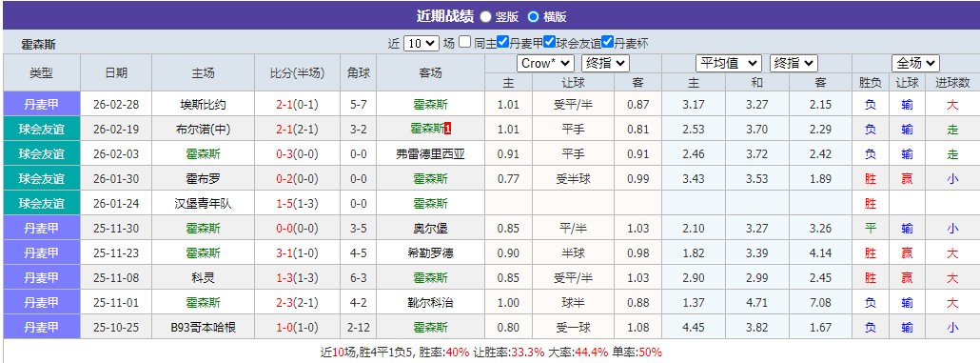The height and width of the screenshot is (363, 980).
Task: Click the 0-3(0-0) score on 26-02-03
Action: pyautogui.click(x=298, y=154)
